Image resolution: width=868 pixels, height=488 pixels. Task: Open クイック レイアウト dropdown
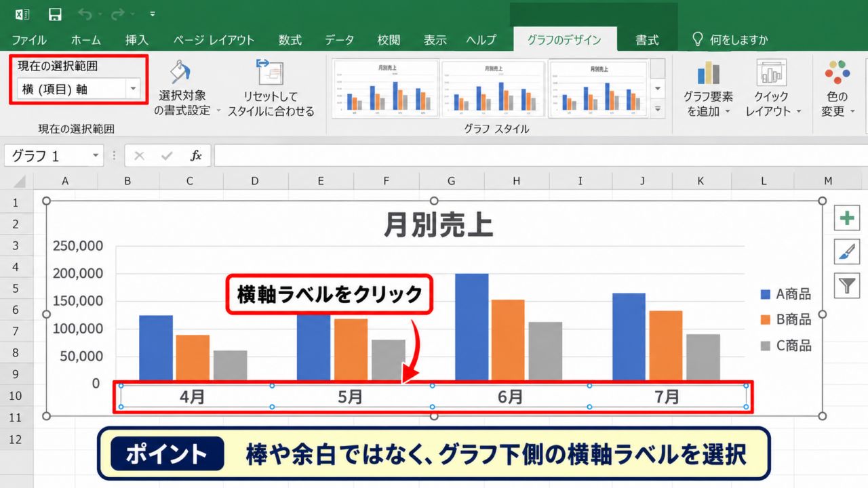click(772, 88)
